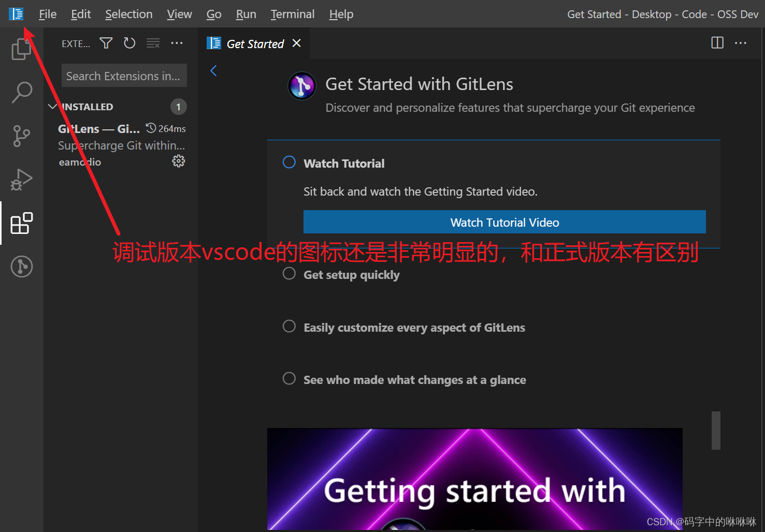Click the installed extensions count badge
765x532 pixels.
pos(178,107)
